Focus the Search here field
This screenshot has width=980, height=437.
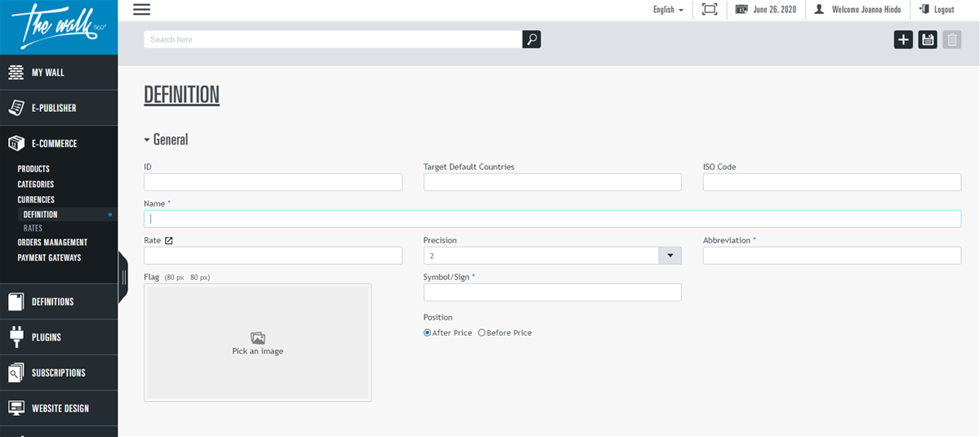tap(333, 39)
